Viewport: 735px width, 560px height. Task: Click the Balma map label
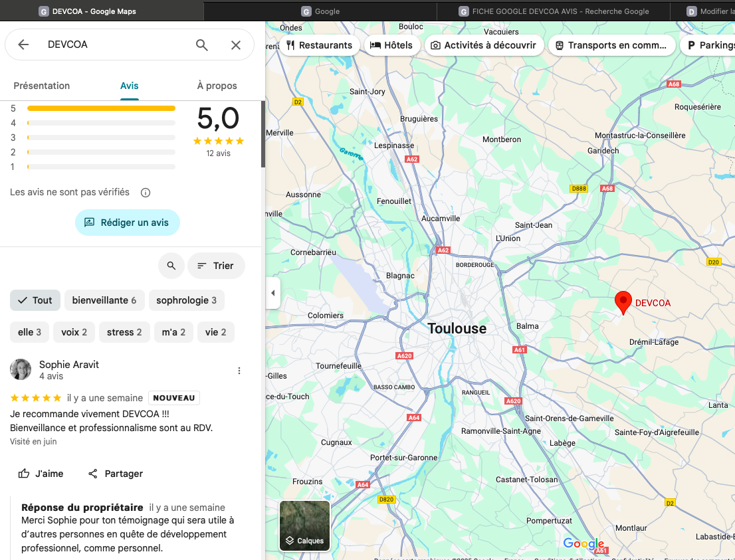(x=528, y=326)
